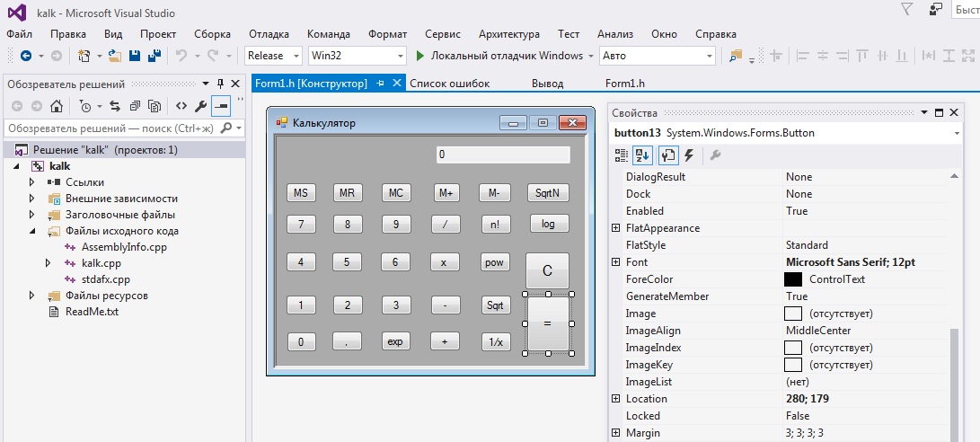Click the Image property empty swatch

click(793, 314)
